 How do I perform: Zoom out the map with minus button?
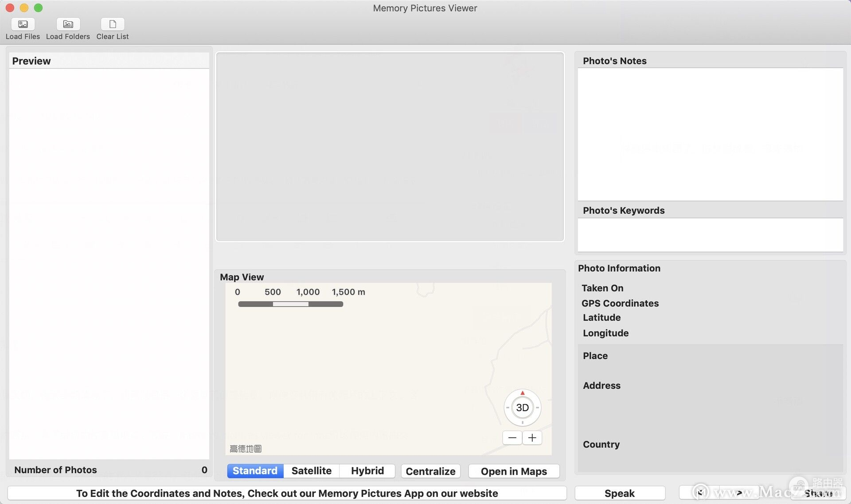pos(512,438)
